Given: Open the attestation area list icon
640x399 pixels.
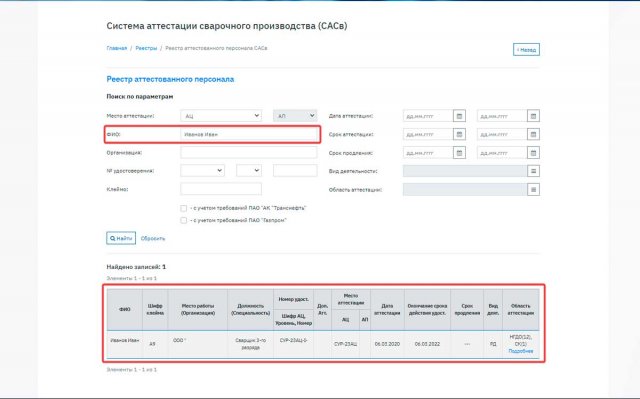Looking at the screenshot, I should pos(533,190).
